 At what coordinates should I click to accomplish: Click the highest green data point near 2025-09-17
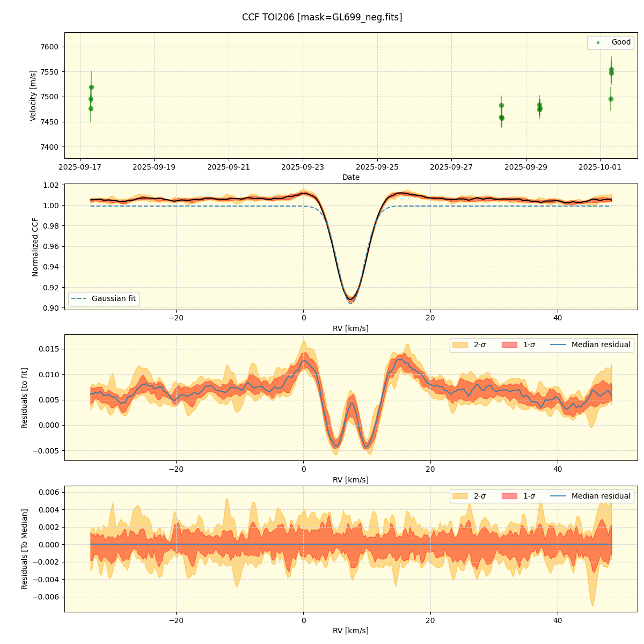click(x=91, y=87)
